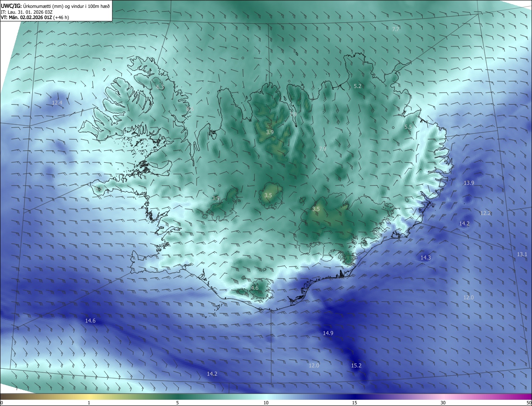
Task: Click the '50' label on the color scale
Action: pos(528,403)
